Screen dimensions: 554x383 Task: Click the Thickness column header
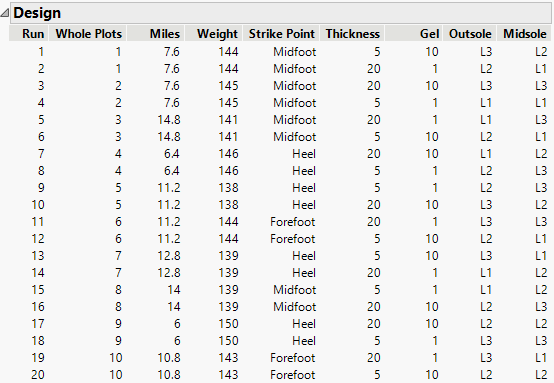point(352,34)
